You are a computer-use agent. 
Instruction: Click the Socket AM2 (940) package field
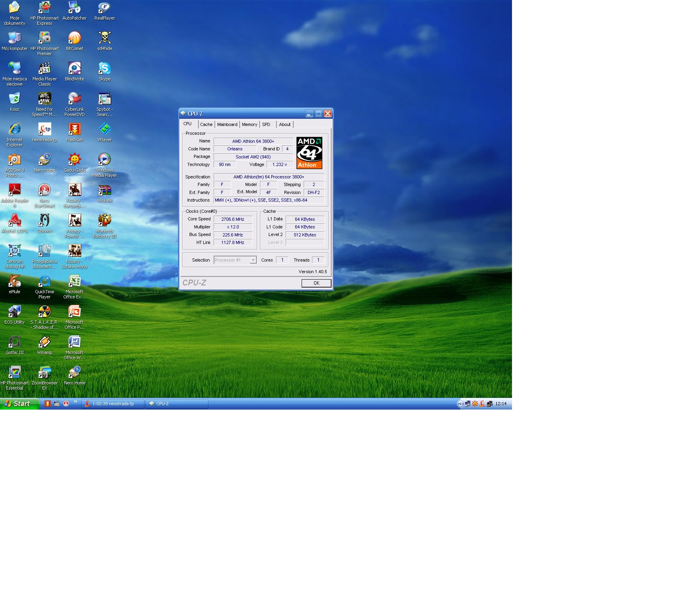253,157
